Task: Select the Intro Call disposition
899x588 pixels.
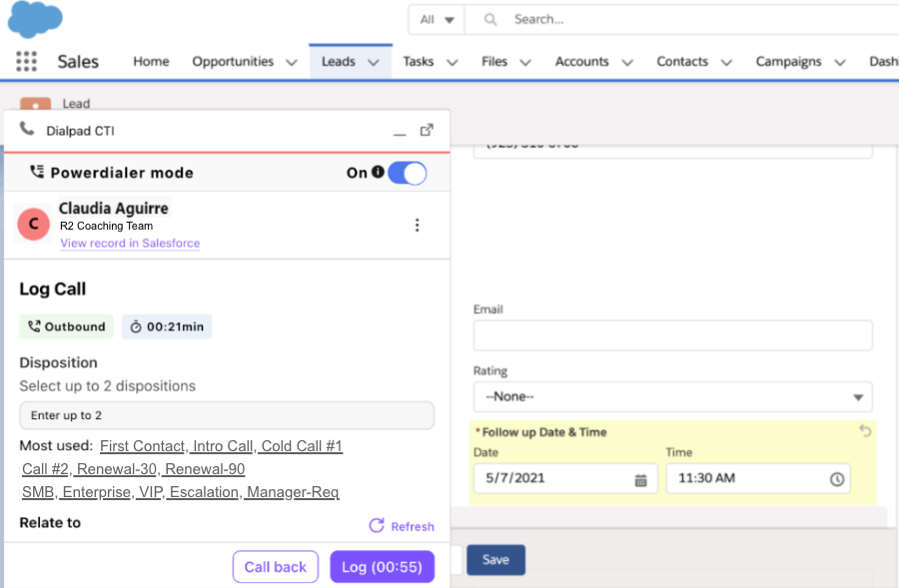Action: click(x=224, y=446)
